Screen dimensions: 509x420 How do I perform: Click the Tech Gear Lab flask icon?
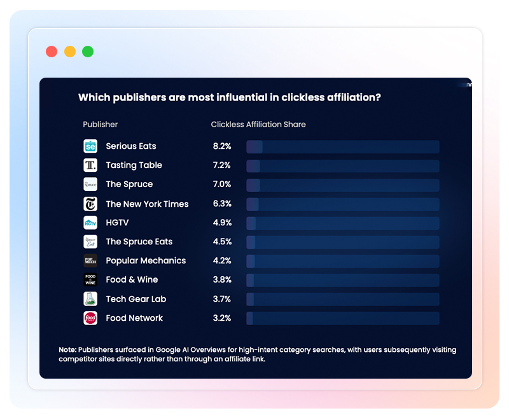90,299
